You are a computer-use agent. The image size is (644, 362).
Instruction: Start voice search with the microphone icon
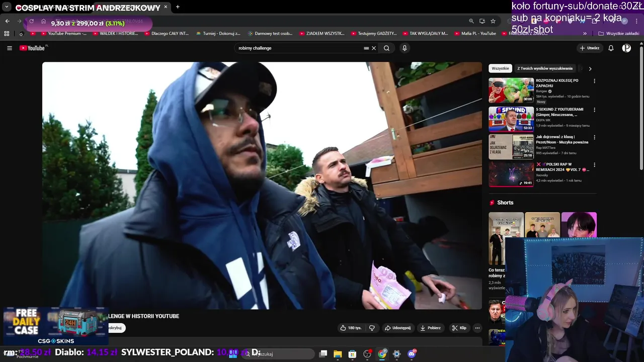(405, 48)
